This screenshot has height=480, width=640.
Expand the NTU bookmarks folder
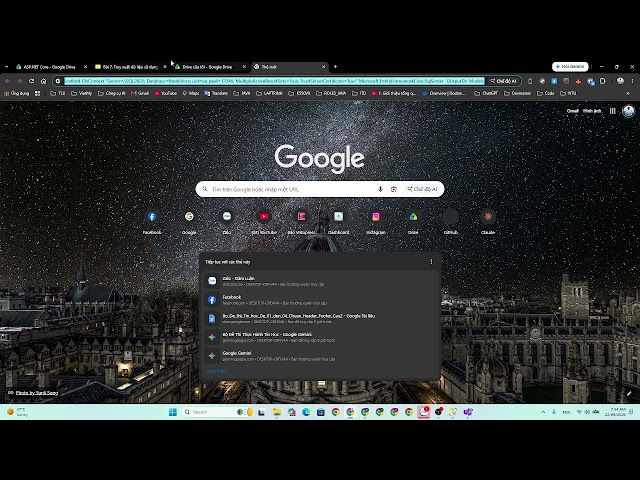coord(568,93)
